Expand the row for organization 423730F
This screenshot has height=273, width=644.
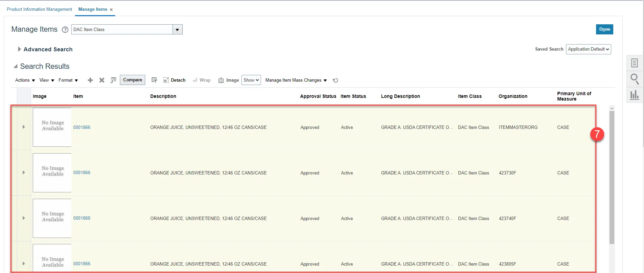24,172
